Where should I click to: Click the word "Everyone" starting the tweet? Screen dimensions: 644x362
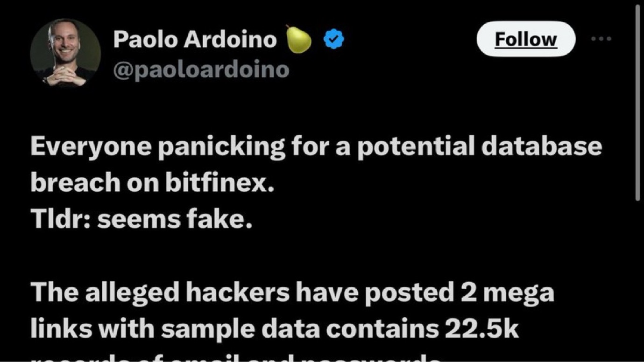click(x=91, y=147)
